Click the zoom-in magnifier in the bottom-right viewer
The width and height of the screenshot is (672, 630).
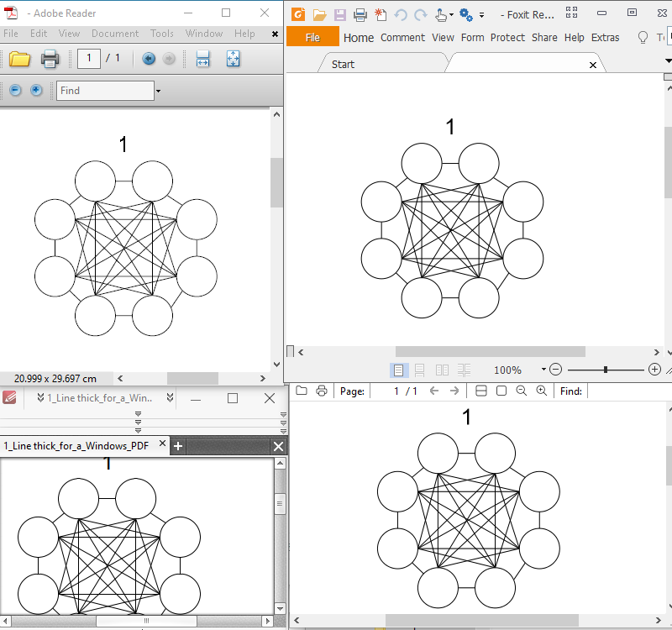(x=540, y=390)
